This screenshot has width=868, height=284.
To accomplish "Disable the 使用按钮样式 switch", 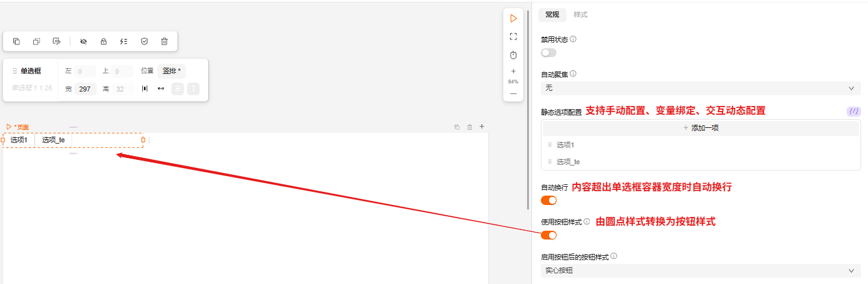I will coord(548,235).
